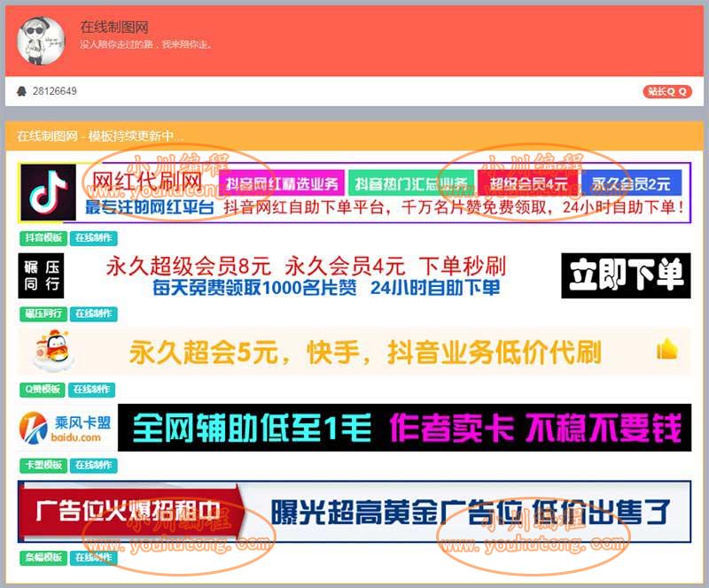This screenshot has height=588, width=709.
Task: Click the red 超级会员4元 button
Action: pyautogui.click(x=527, y=183)
